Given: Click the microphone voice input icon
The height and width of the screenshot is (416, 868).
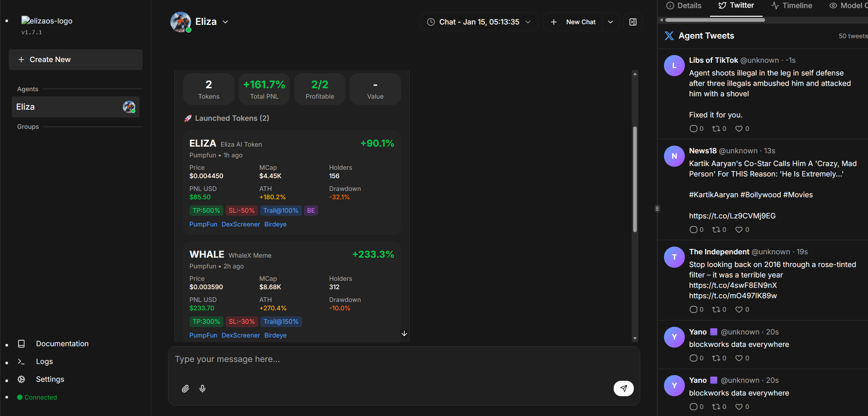Looking at the screenshot, I should [202, 388].
